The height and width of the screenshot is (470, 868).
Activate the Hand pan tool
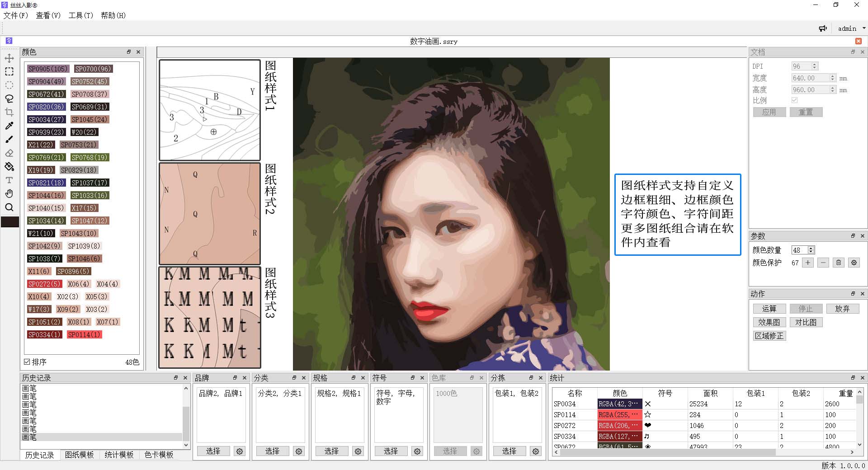click(9, 194)
